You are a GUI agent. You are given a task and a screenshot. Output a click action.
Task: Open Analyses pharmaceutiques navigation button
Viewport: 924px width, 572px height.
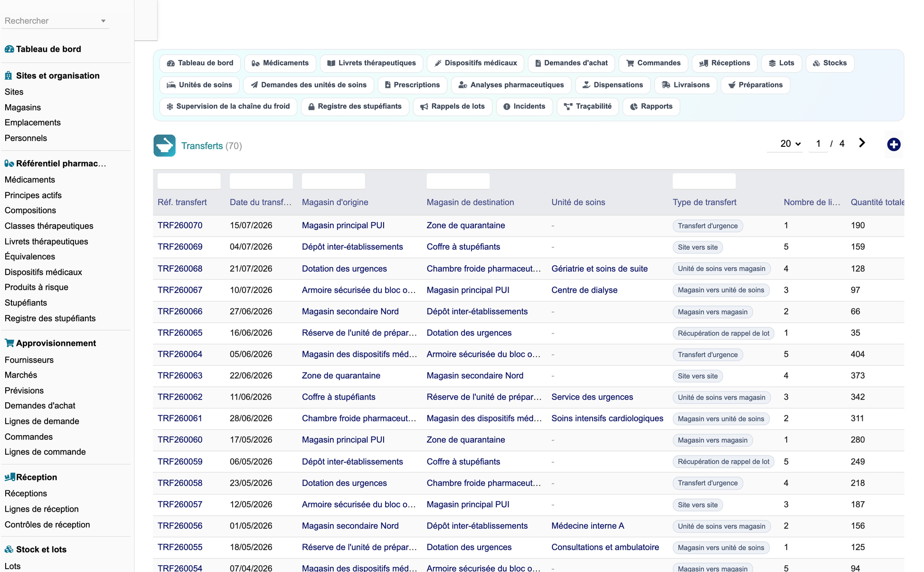pos(511,85)
